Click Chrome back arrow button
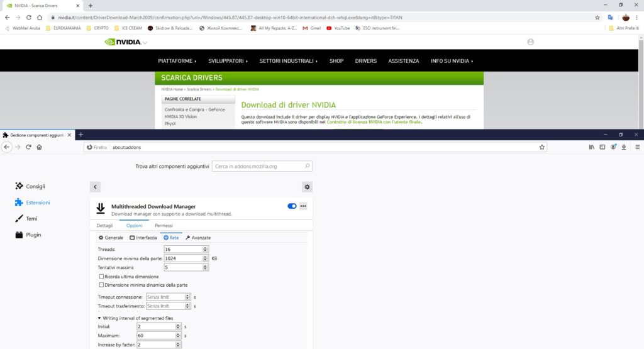The height and width of the screenshot is (349, 644). coord(7,18)
